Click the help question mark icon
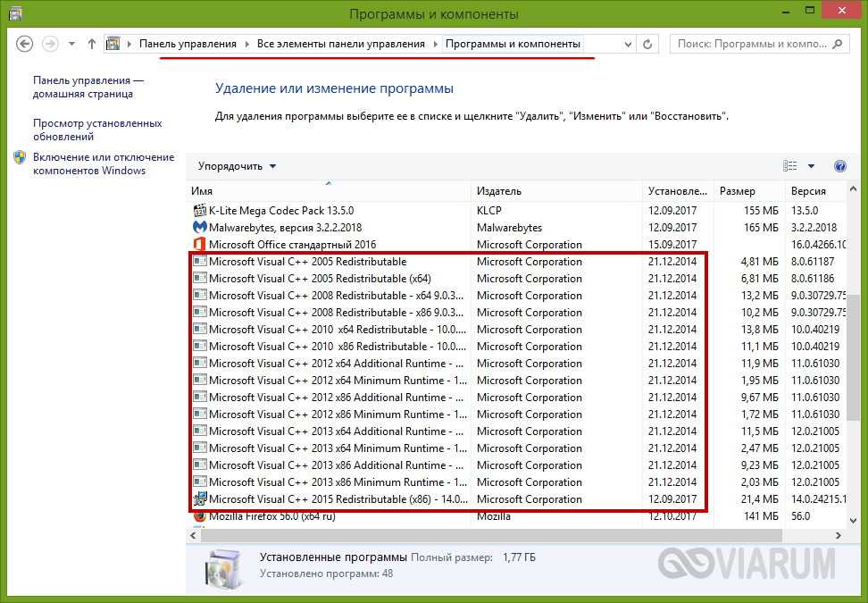The image size is (868, 603). [x=839, y=166]
